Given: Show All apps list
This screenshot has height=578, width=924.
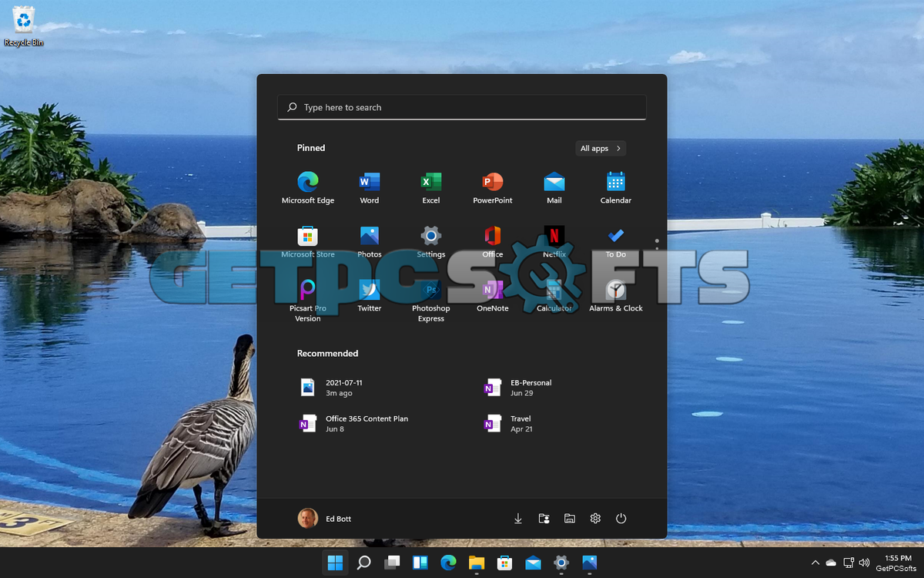Looking at the screenshot, I should pos(601,148).
